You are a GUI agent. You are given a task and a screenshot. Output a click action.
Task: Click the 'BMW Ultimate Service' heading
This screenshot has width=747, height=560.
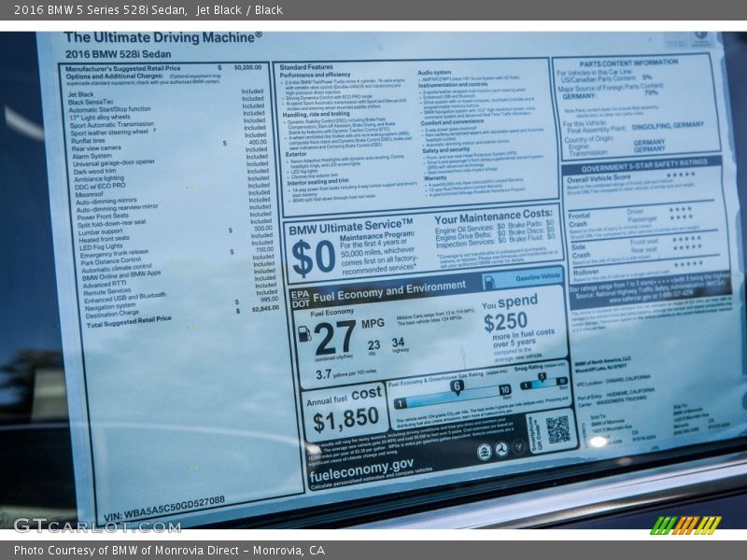(x=351, y=227)
